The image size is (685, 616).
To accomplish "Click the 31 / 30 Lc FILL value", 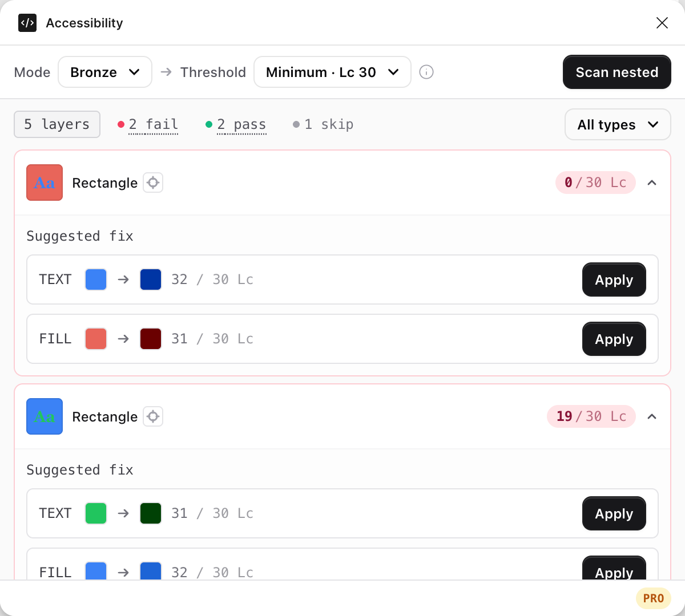I will click(x=212, y=339).
